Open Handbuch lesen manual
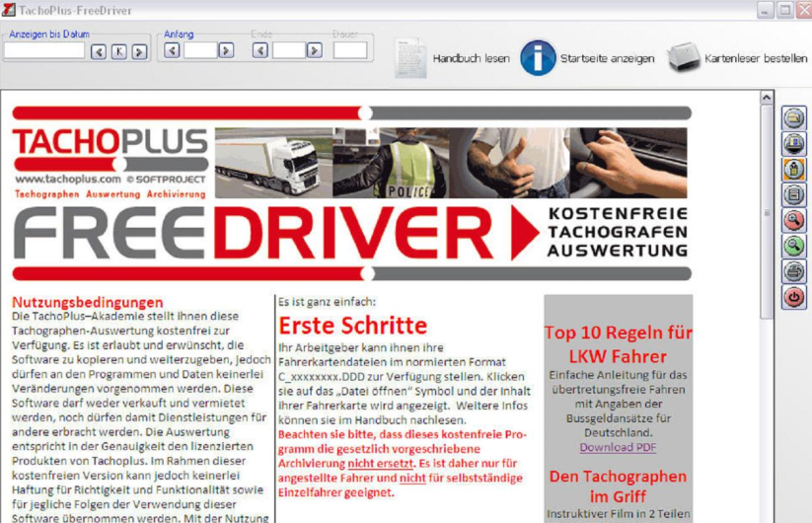This screenshot has width=812, height=523. click(453, 58)
